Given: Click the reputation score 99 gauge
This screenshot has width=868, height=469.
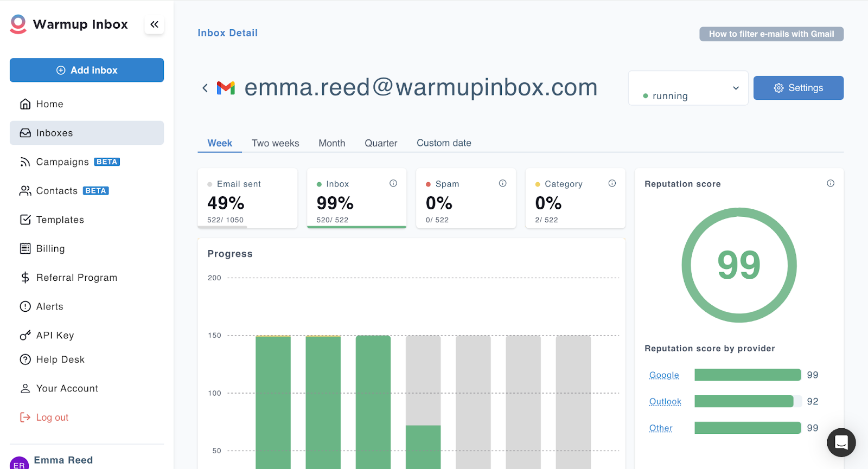Looking at the screenshot, I should (739, 265).
